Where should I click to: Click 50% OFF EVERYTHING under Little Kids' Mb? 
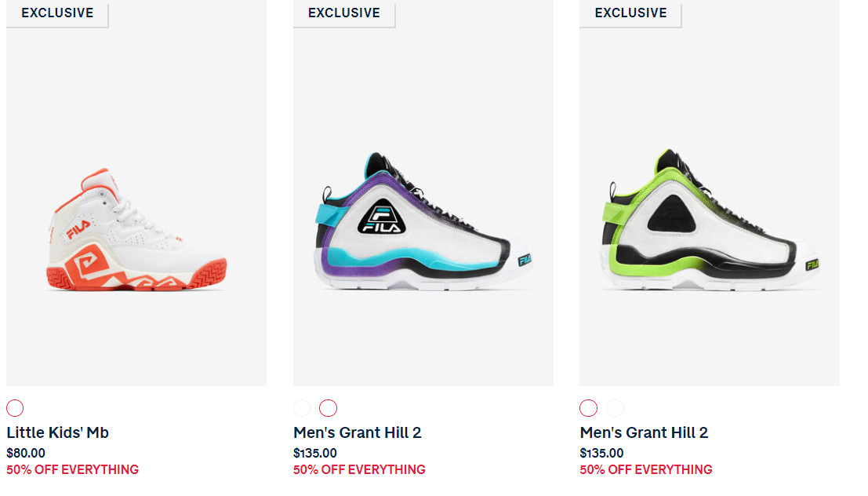pyautogui.click(x=72, y=470)
